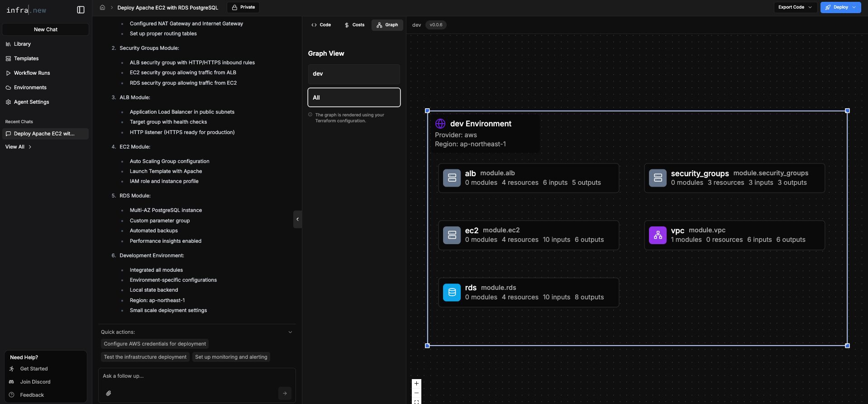Toggle the sidebar collapse icon

[x=81, y=10]
